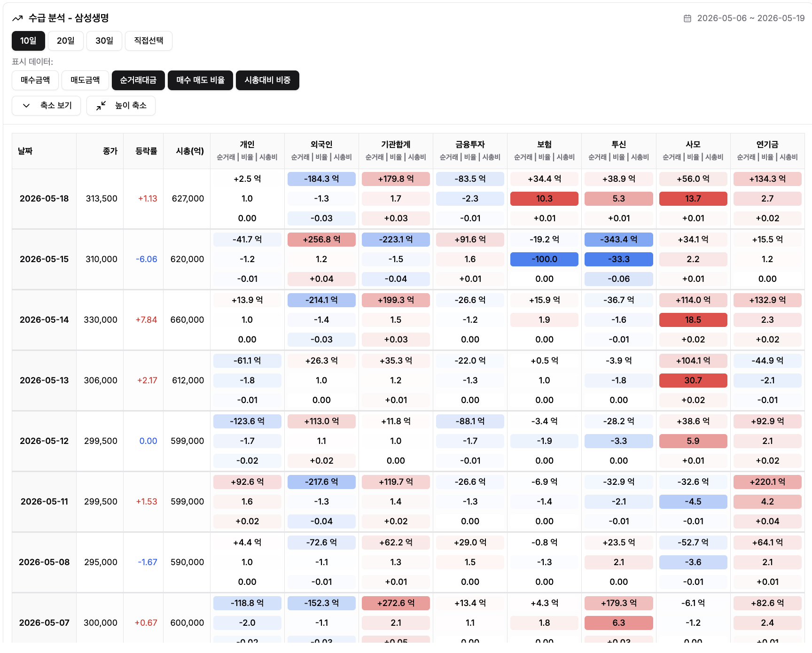Click the +134.3 억 pension net cell
This screenshot has width=812, height=653.
coord(767,179)
